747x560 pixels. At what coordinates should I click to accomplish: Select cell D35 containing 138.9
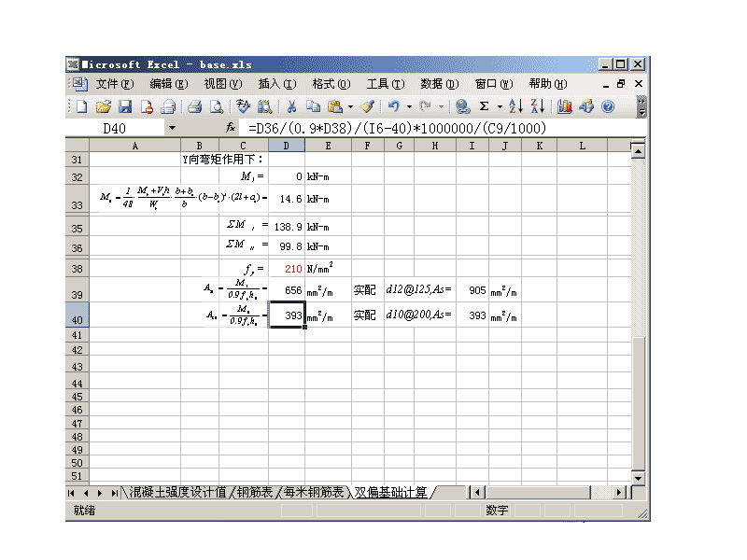click(x=287, y=226)
